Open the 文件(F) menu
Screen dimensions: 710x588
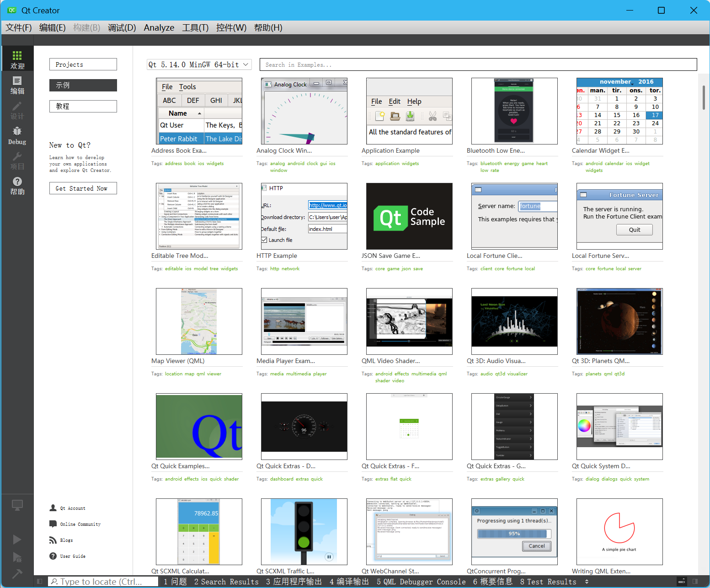pyautogui.click(x=19, y=27)
